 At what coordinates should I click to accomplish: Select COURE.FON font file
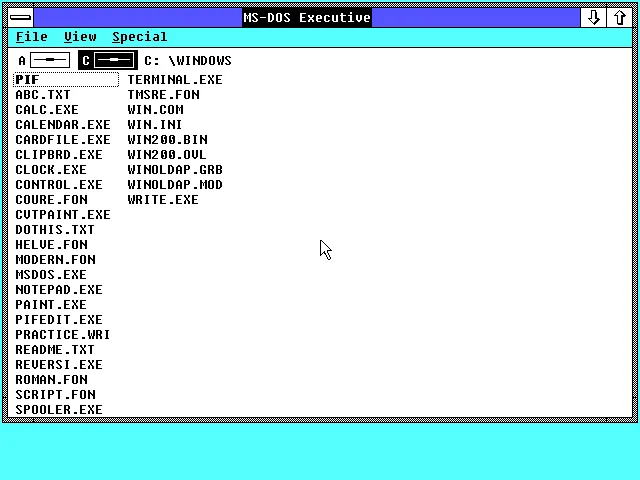pyautogui.click(x=51, y=200)
